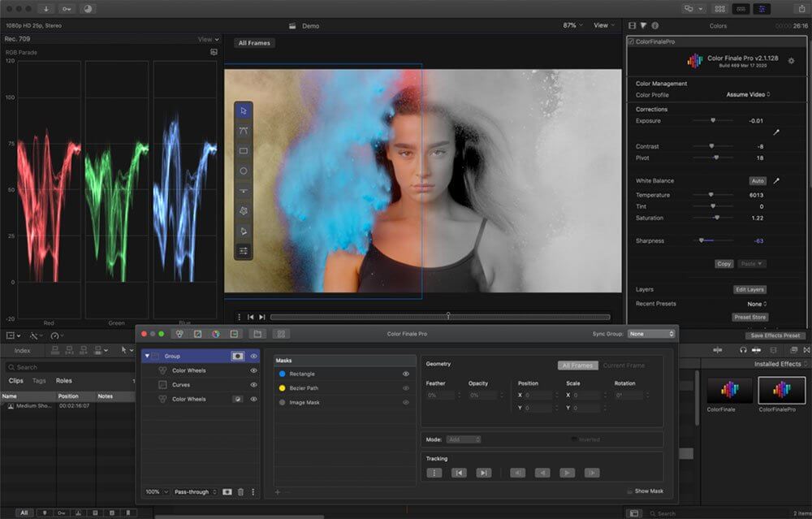
Task: Open the Pass-through blend mode dropdown
Action: (196, 492)
